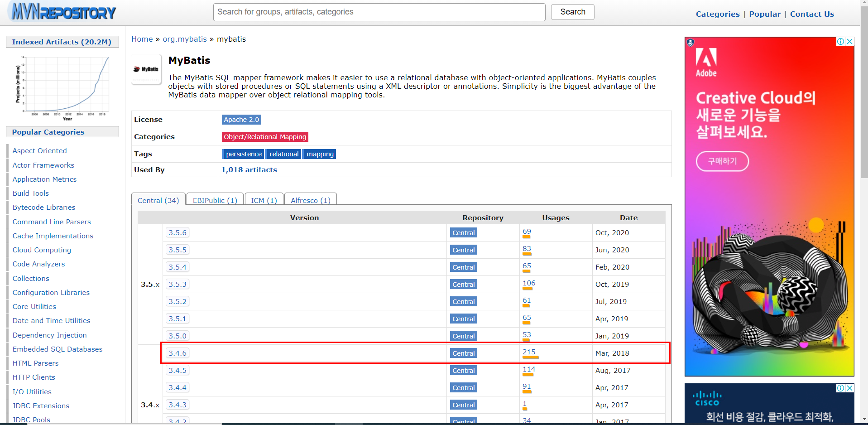Click the scrollbar down arrow
The height and width of the screenshot is (425, 868).
pos(864,420)
